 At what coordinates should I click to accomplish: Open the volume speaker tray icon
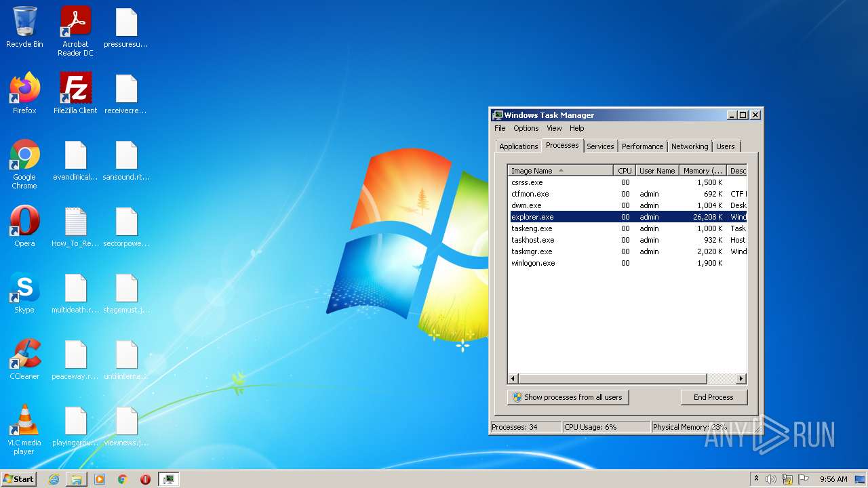(770, 479)
